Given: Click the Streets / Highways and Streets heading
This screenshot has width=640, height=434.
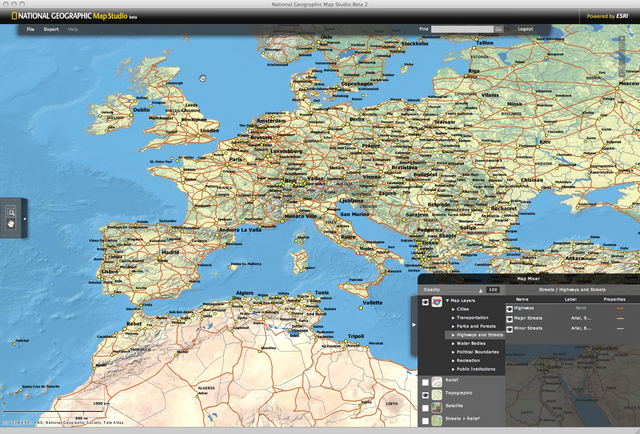Looking at the screenshot, I should (572, 289).
